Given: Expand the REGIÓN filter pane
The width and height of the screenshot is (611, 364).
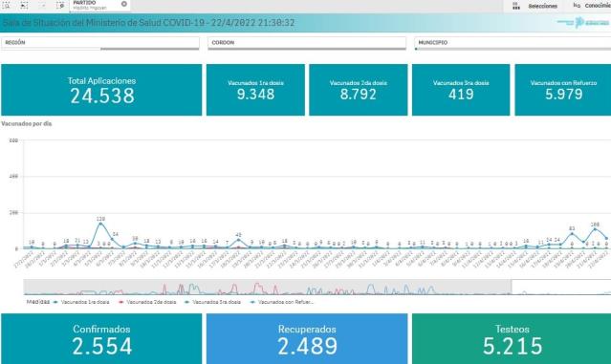Looking at the screenshot, I should click(x=100, y=43).
